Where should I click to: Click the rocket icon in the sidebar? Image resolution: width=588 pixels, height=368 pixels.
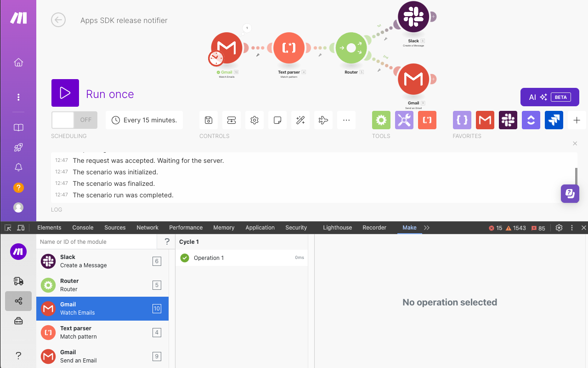point(18,148)
